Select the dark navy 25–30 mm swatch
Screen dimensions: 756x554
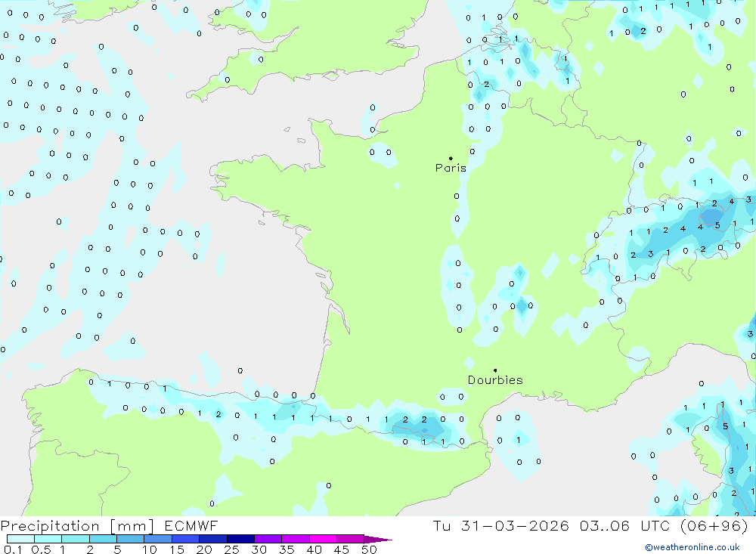[x=240, y=539]
